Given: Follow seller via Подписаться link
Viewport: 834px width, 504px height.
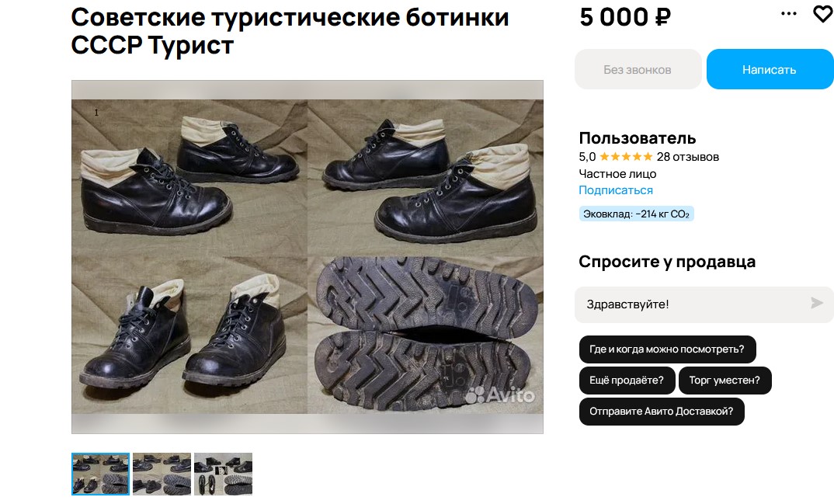Looking at the screenshot, I should [615, 190].
